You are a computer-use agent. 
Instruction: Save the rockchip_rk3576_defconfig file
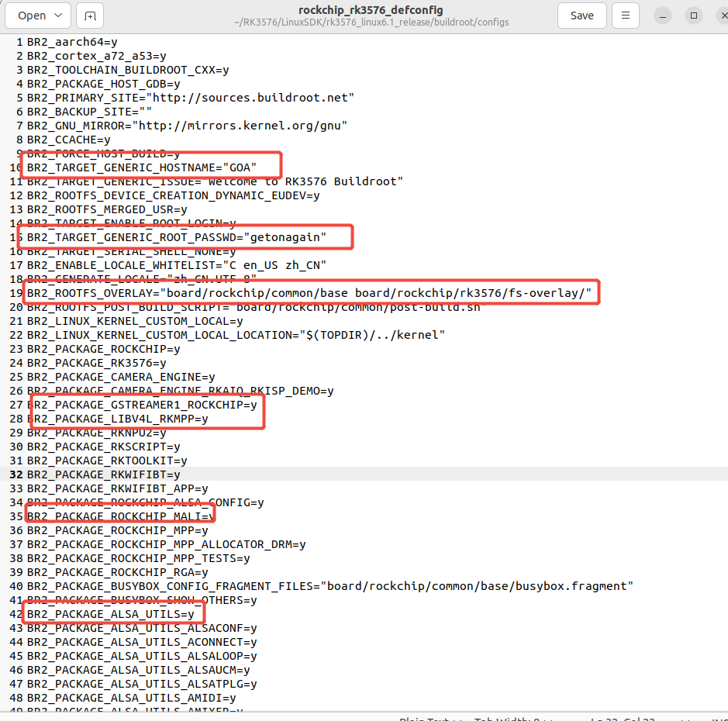[x=581, y=16]
